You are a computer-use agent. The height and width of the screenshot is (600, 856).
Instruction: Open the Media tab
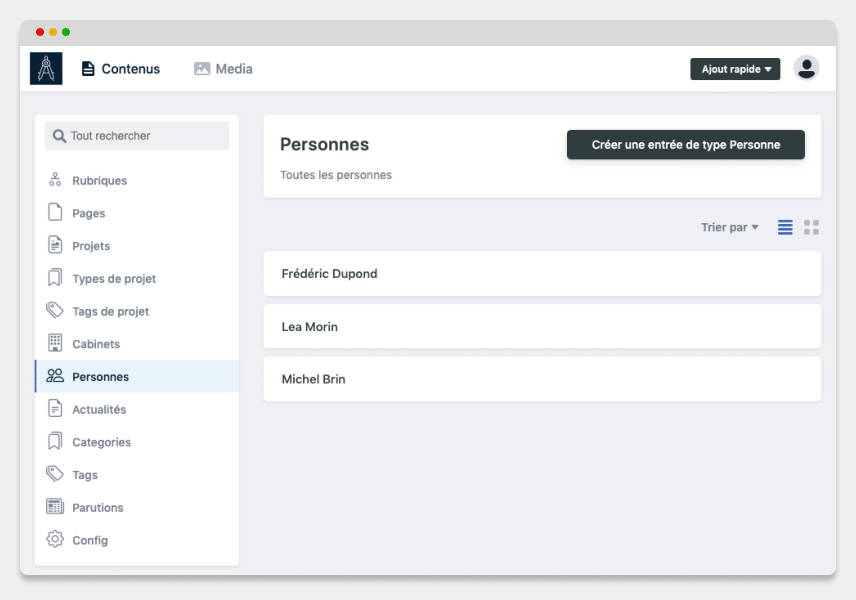point(223,69)
